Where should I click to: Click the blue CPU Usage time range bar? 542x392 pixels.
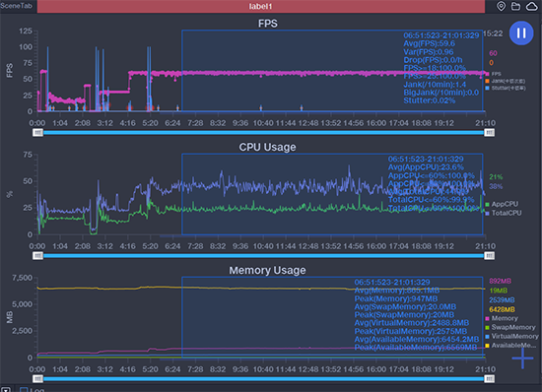263,255
